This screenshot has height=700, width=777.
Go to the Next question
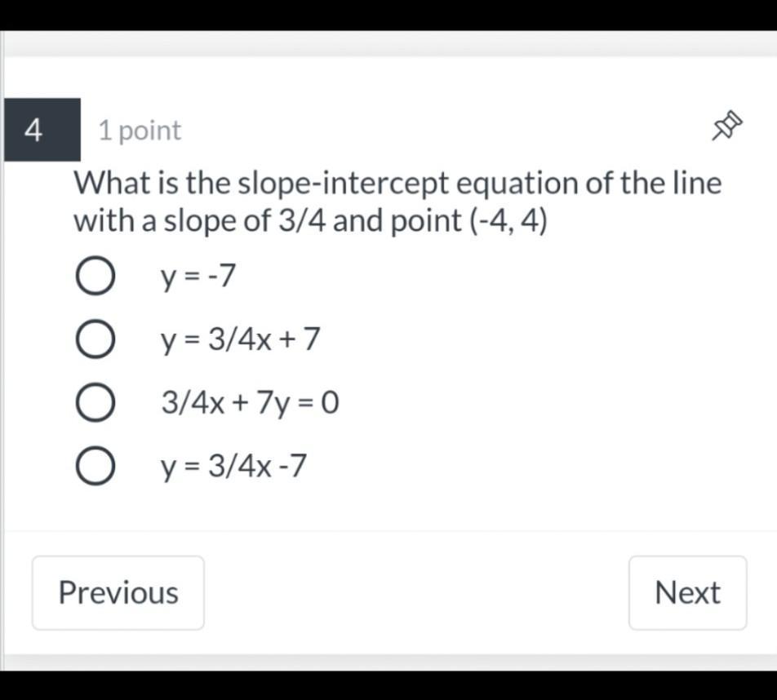[688, 593]
